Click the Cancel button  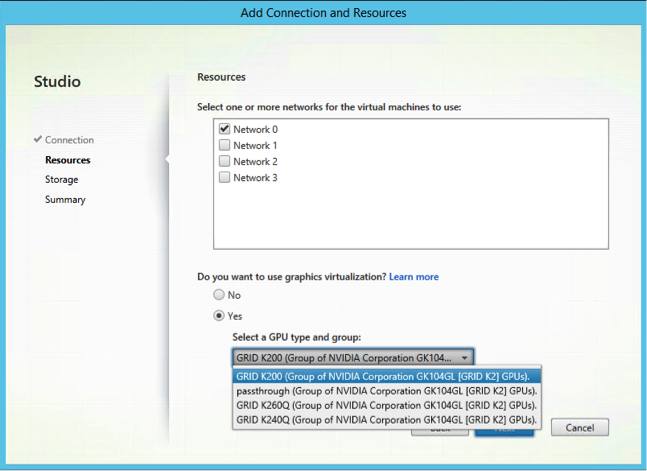(x=579, y=428)
